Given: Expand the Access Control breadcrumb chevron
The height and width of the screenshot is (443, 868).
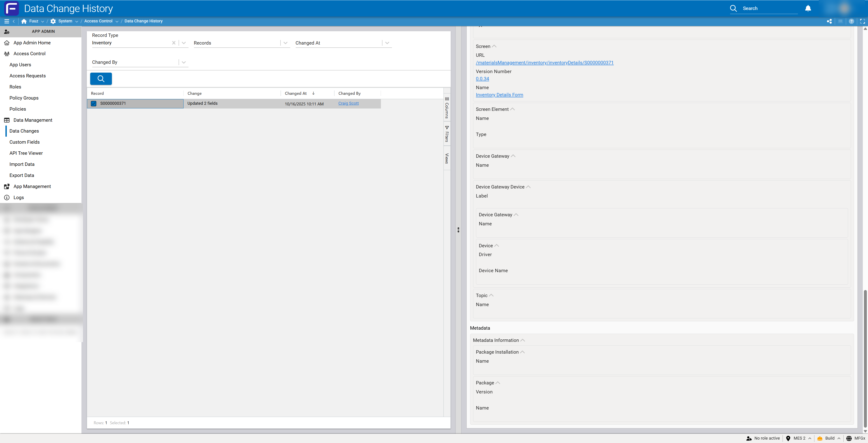Looking at the screenshot, I should pyautogui.click(x=117, y=21).
